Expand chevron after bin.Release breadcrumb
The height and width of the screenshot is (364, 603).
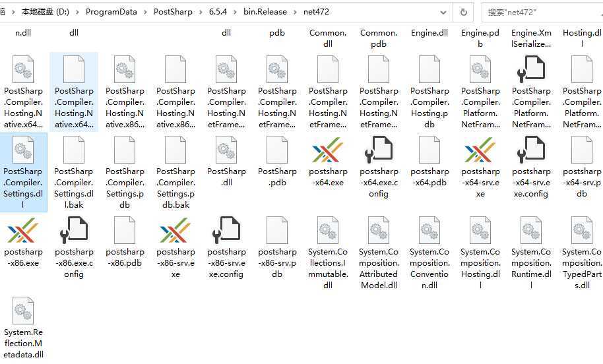(295, 12)
